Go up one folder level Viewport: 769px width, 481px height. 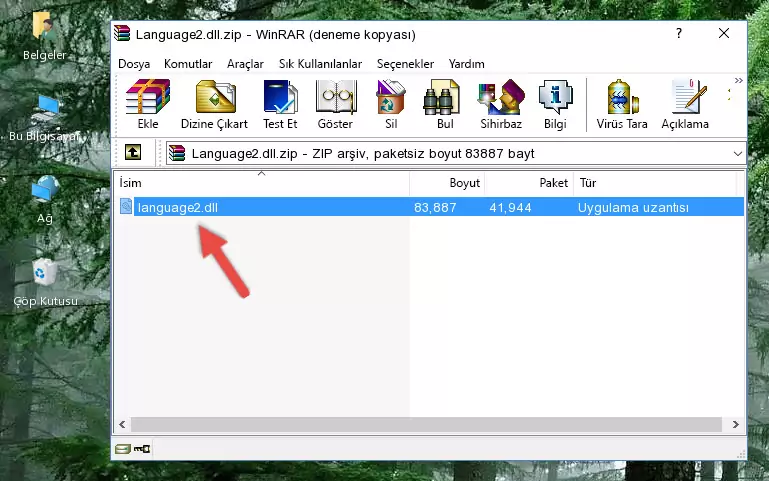click(x=133, y=152)
